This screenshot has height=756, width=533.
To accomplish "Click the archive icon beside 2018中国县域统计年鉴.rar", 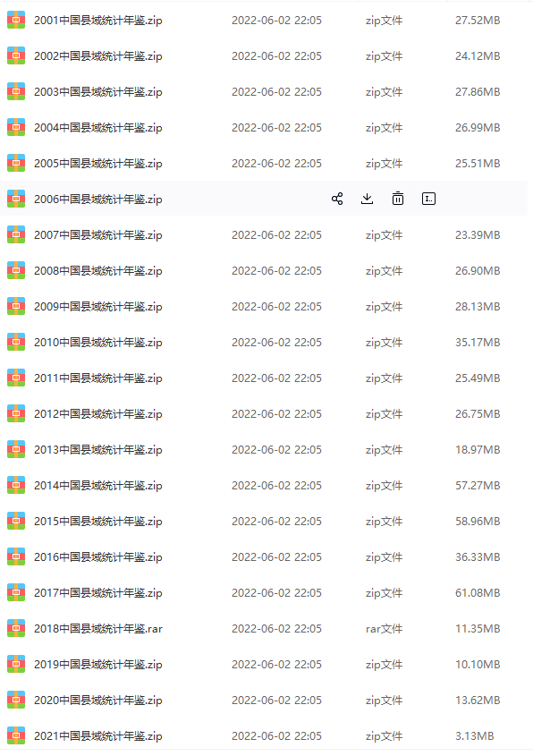I will 16,628.
